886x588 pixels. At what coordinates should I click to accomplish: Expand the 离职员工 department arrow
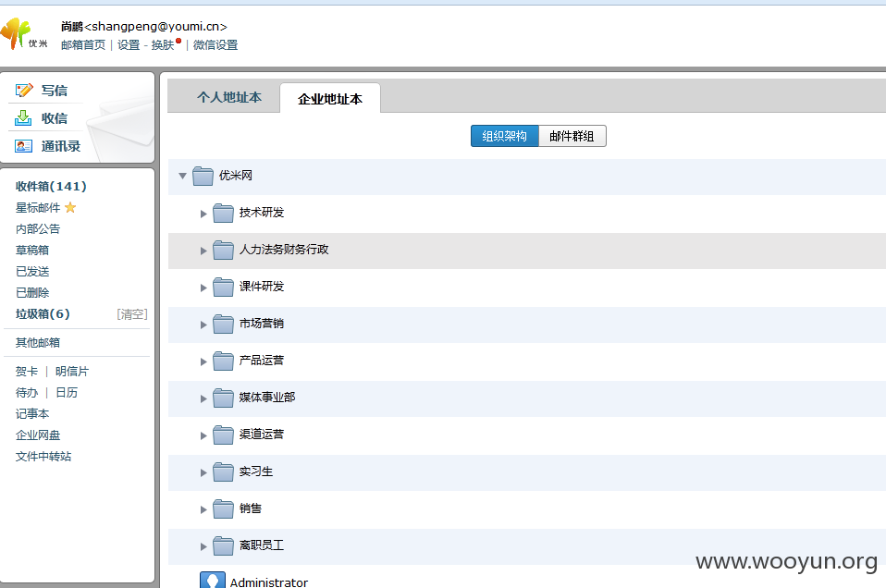(x=203, y=546)
